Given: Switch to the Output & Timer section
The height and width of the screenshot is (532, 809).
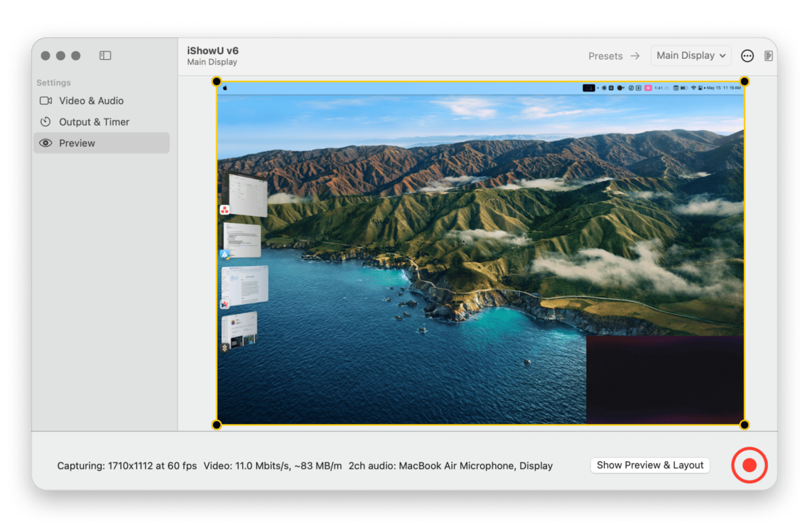Looking at the screenshot, I should [x=94, y=122].
